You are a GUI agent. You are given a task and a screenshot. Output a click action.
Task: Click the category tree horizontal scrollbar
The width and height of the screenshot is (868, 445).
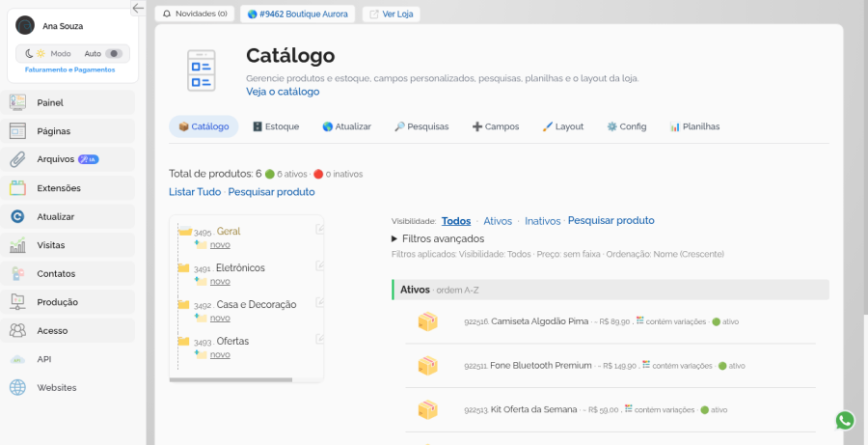pyautogui.click(x=231, y=380)
